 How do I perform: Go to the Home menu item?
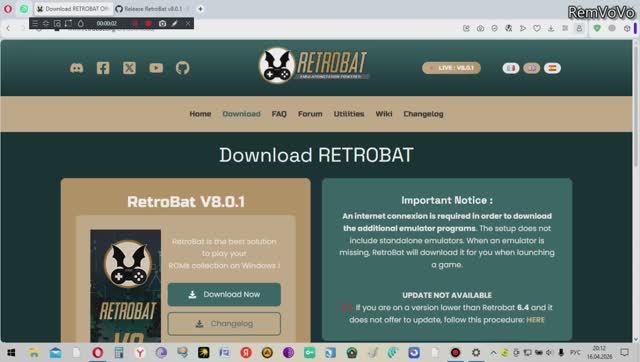pyautogui.click(x=200, y=114)
